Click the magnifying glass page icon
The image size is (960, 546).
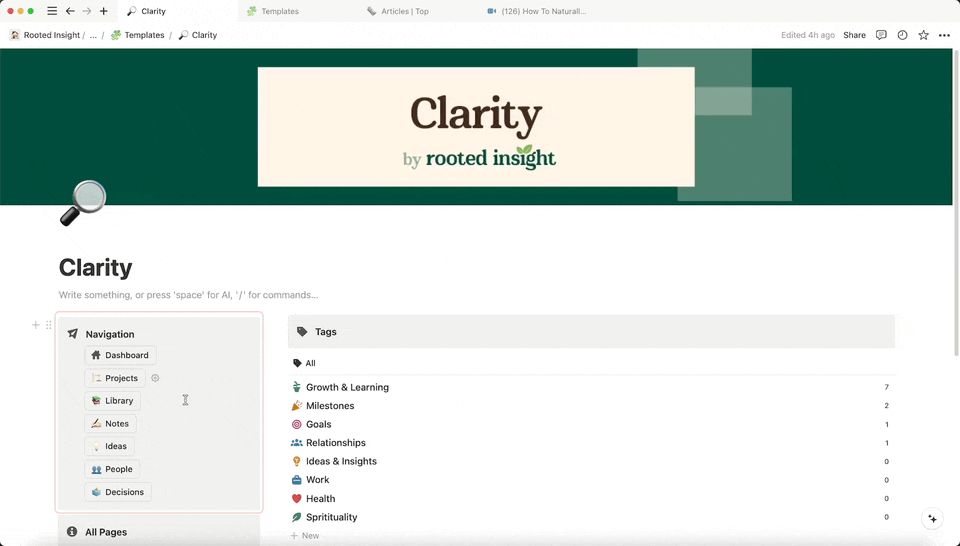[x=83, y=202]
